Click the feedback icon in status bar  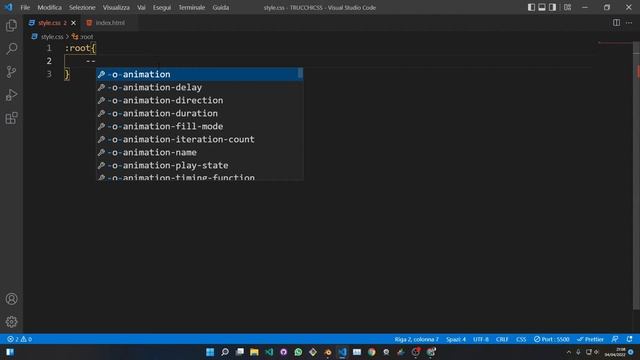point(615,339)
